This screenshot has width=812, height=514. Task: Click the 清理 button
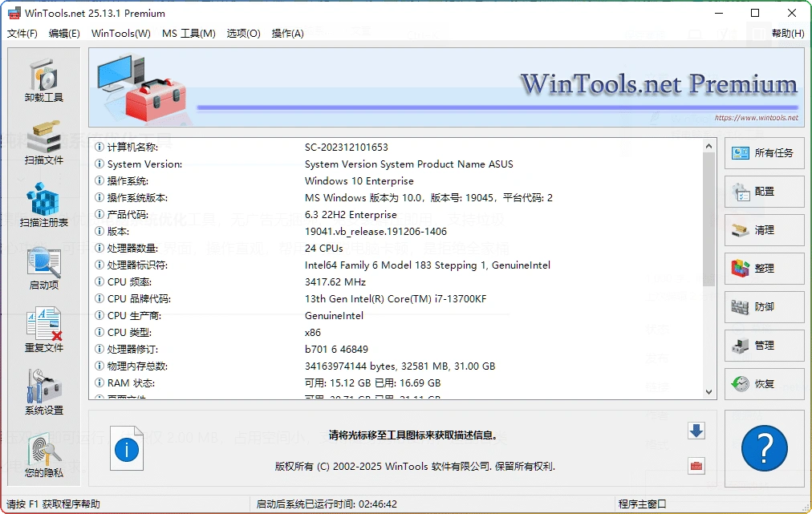763,230
